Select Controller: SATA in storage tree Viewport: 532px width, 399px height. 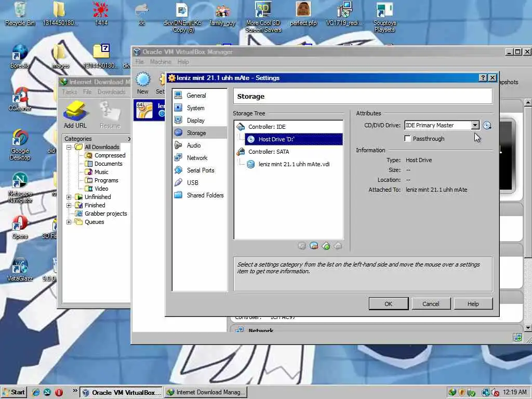[268, 152]
